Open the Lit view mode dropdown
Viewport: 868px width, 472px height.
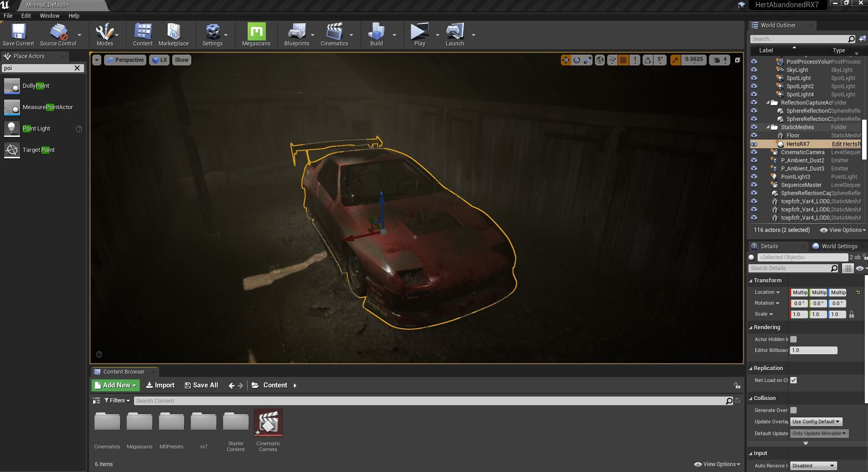point(159,60)
